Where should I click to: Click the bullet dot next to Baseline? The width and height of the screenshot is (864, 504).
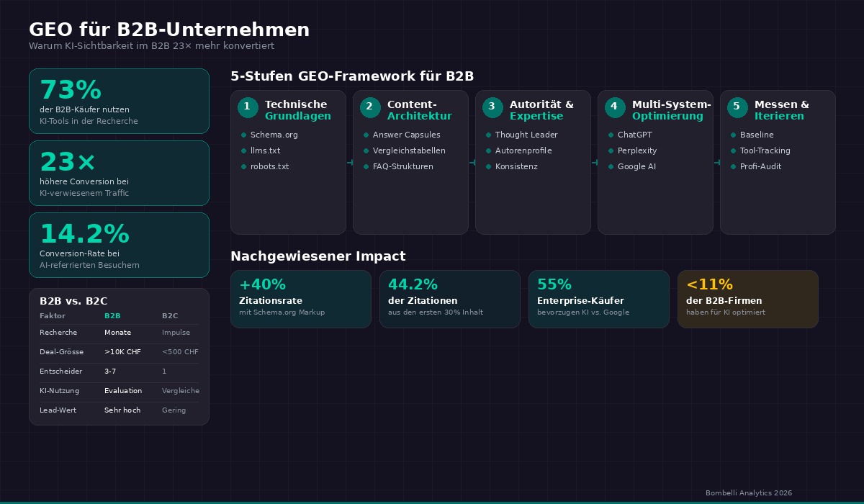pyautogui.click(x=734, y=135)
